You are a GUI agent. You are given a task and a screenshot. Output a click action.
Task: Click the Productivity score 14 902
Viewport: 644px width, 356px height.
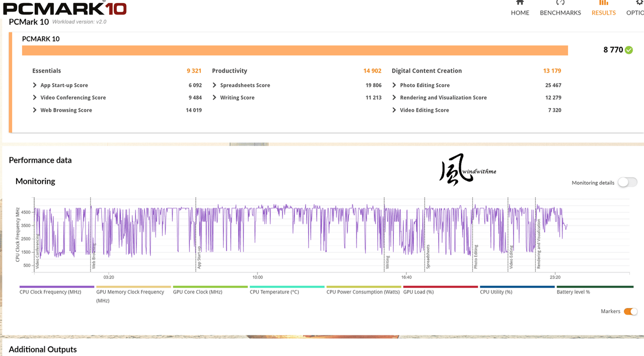[x=373, y=71]
